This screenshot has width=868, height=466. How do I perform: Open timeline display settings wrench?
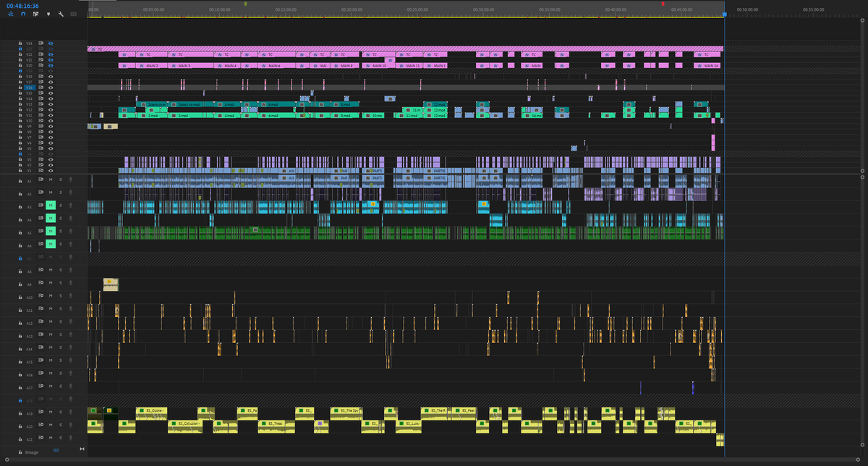click(61, 13)
